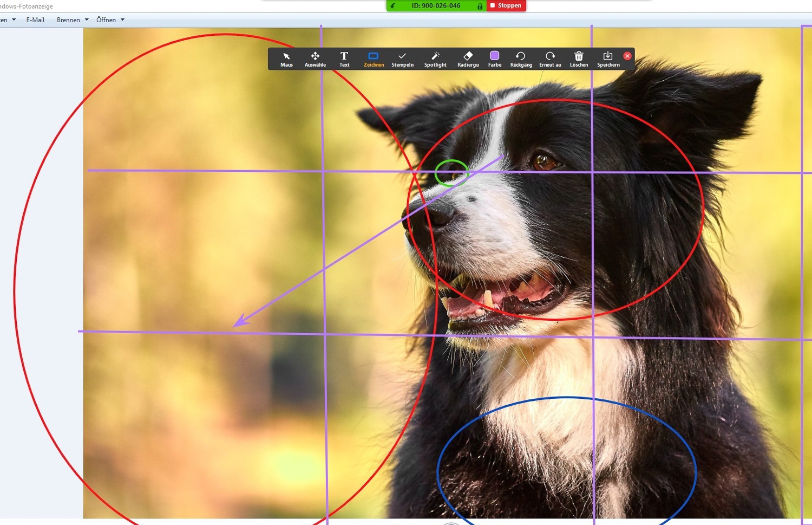Image resolution: width=812 pixels, height=525 pixels.
Task: Choose the Auswählen move tool
Action: (315, 59)
